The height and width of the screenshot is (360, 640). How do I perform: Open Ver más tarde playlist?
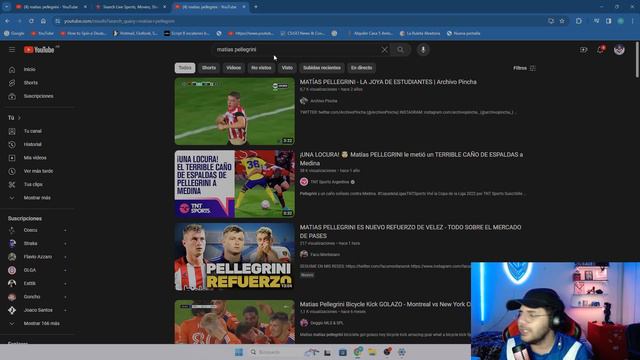click(x=39, y=171)
